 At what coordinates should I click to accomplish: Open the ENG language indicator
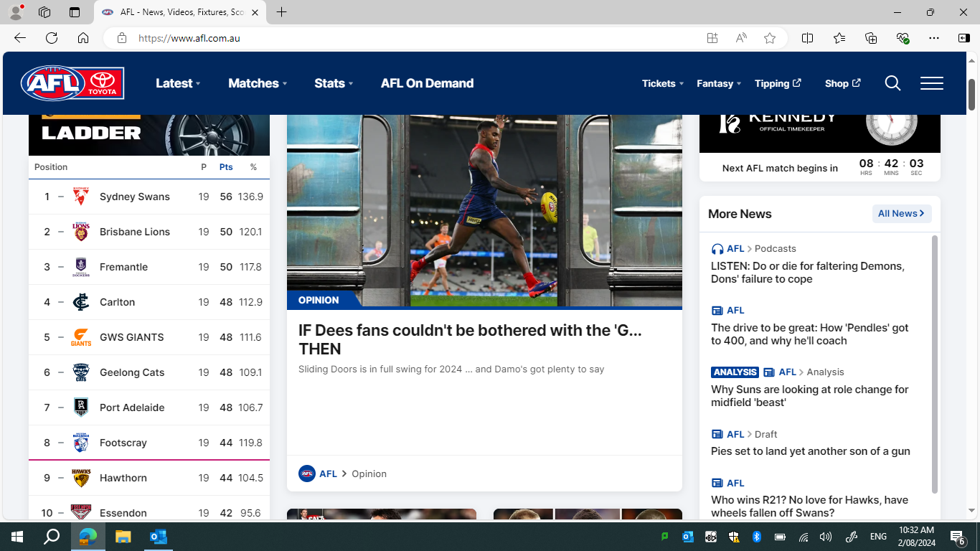pyautogui.click(x=878, y=537)
